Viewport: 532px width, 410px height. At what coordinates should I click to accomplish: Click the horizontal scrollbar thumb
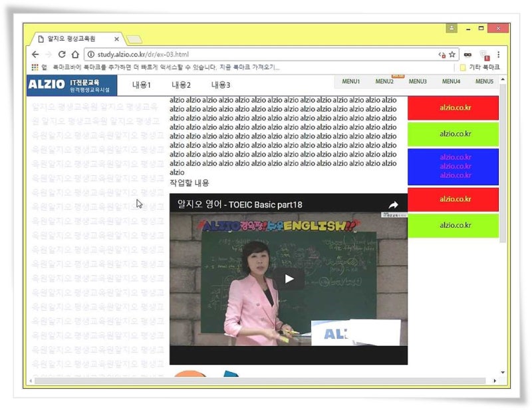(x=260, y=381)
